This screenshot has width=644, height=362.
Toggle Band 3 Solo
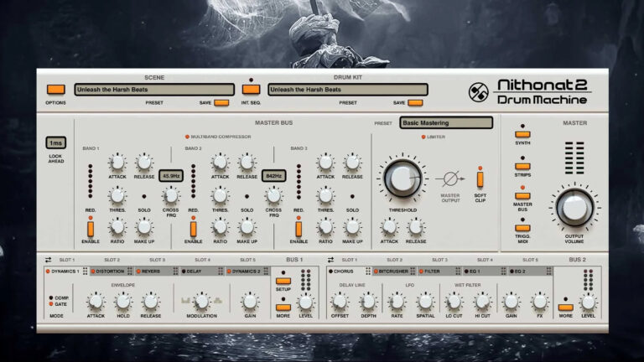click(x=352, y=197)
